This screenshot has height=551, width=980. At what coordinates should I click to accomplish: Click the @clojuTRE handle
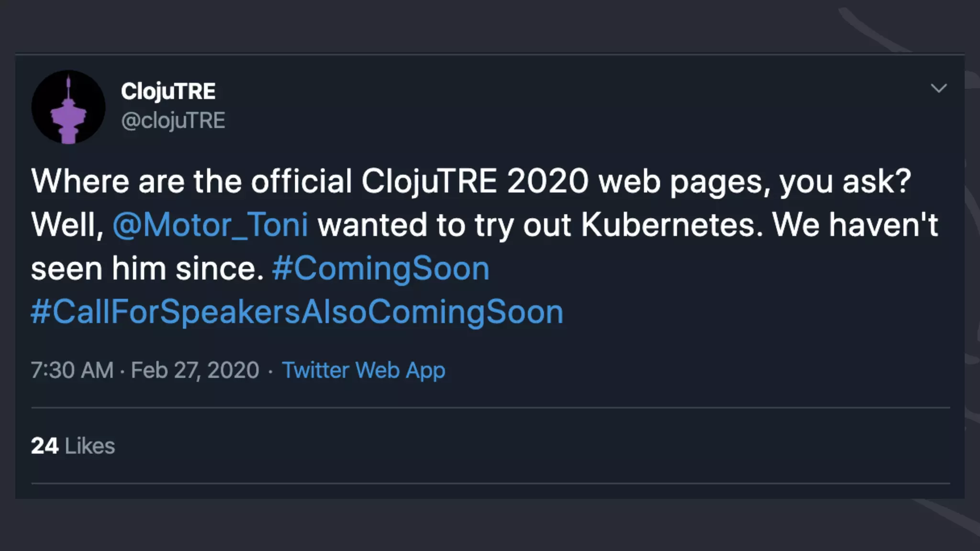tap(173, 121)
